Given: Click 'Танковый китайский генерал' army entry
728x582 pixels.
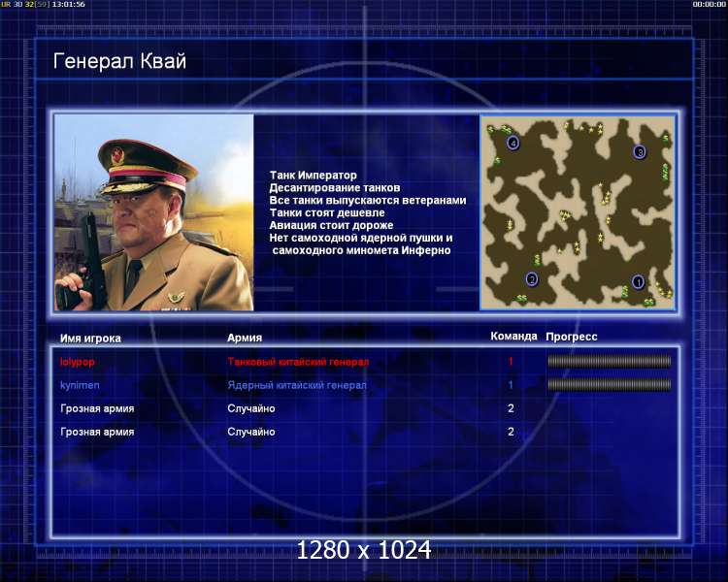Looking at the screenshot, I should coord(298,362).
